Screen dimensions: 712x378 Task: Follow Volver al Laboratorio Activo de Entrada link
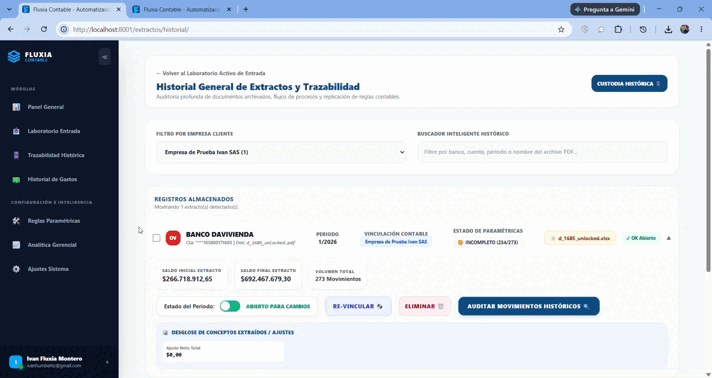211,73
